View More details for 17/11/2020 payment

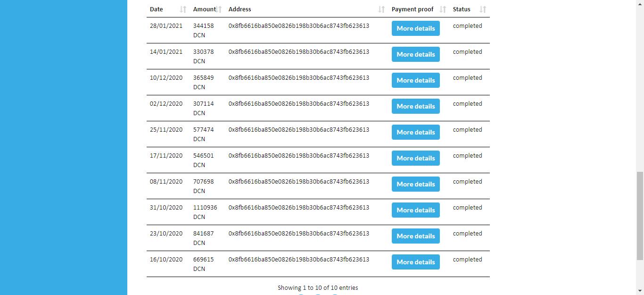tap(416, 158)
